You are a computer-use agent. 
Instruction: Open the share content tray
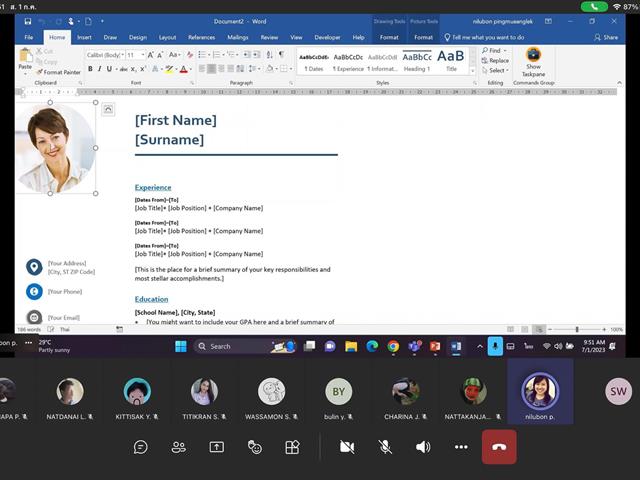coord(217,447)
